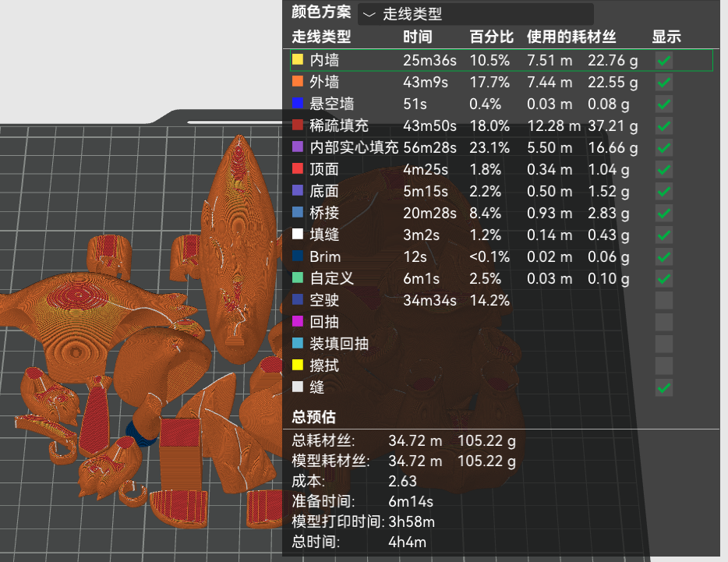Screen dimensions: 728x562
Task: Click the dark red 稀疏填充 swatch
Action: tap(298, 125)
